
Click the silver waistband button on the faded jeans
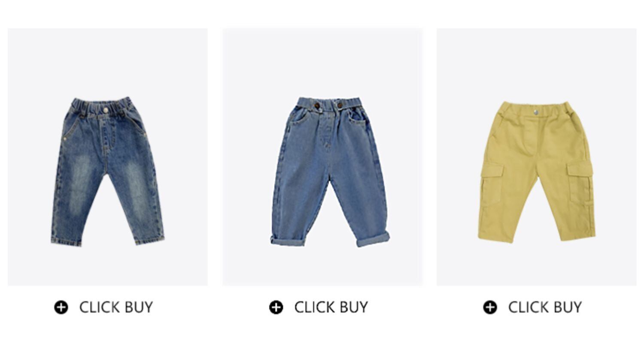(x=106, y=111)
